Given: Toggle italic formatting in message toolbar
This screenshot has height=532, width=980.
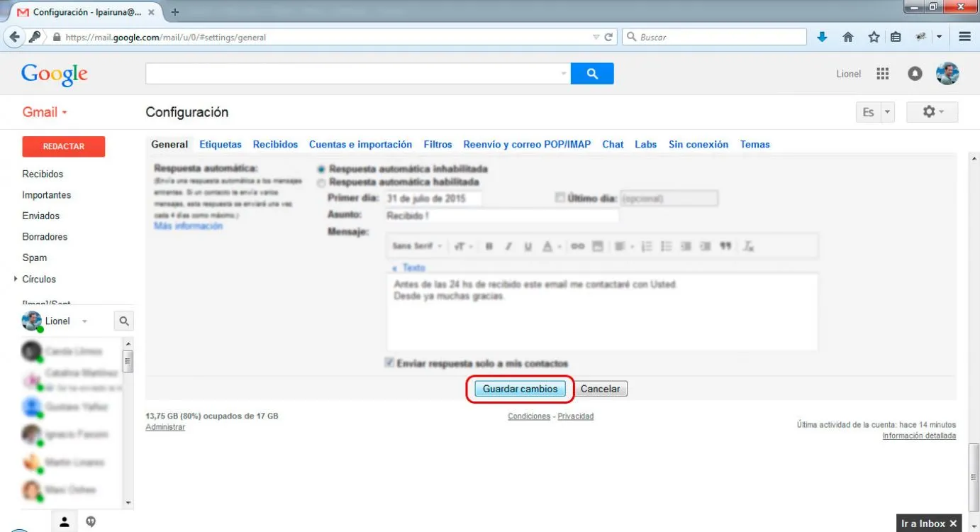Looking at the screenshot, I should (x=508, y=246).
